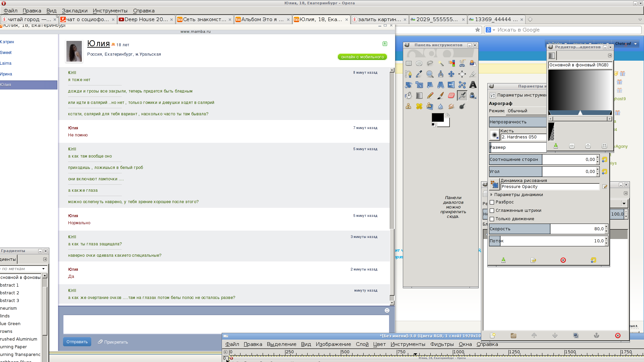
Task: Enable the Только движение checkbox
Action: [492, 219]
